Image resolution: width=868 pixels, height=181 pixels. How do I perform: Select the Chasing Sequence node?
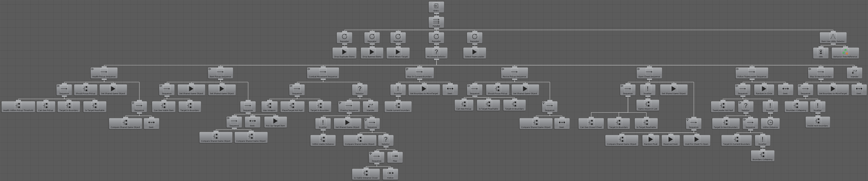click(x=349, y=107)
